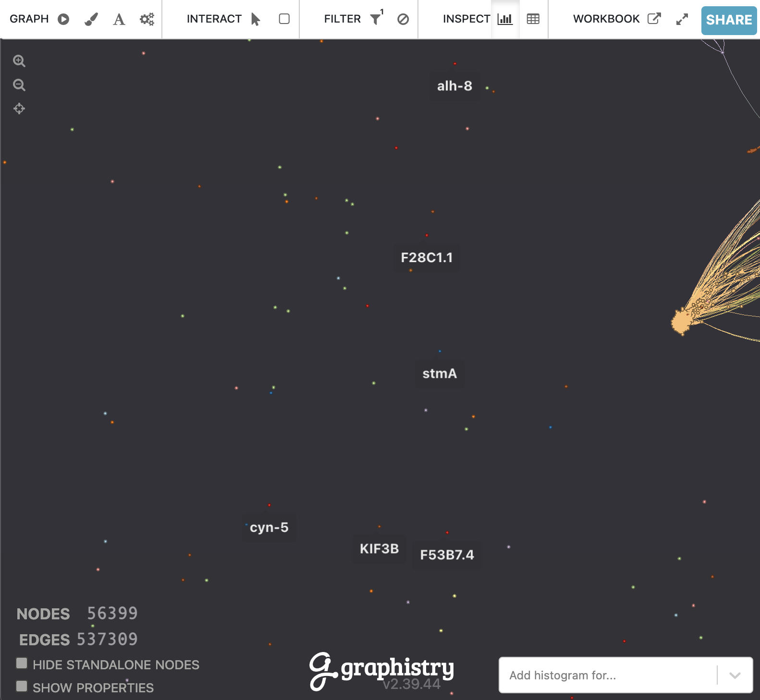Recenter the graph view
Image resolution: width=760 pixels, height=700 pixels.
pos(19,109)
